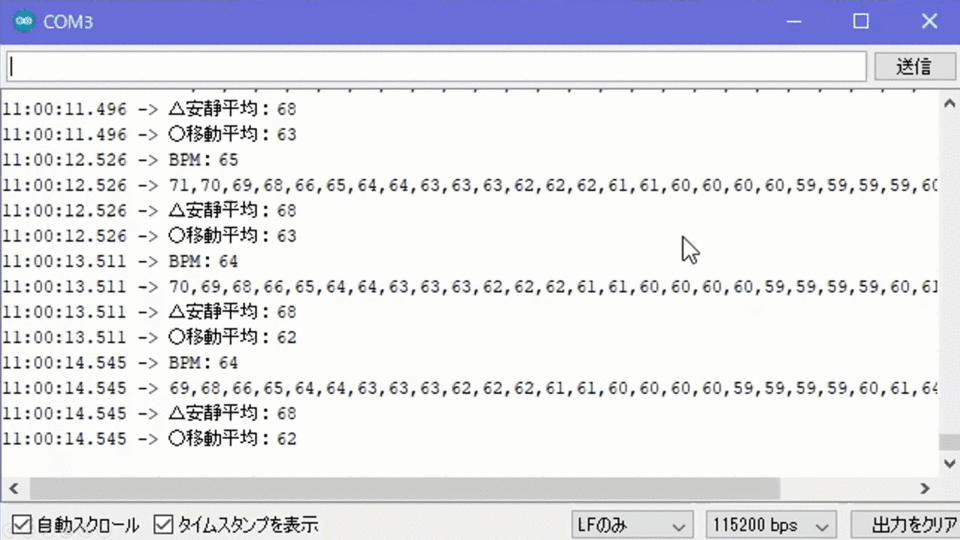
Task: Click the 送信 send button
Action: tap(914, 66)
